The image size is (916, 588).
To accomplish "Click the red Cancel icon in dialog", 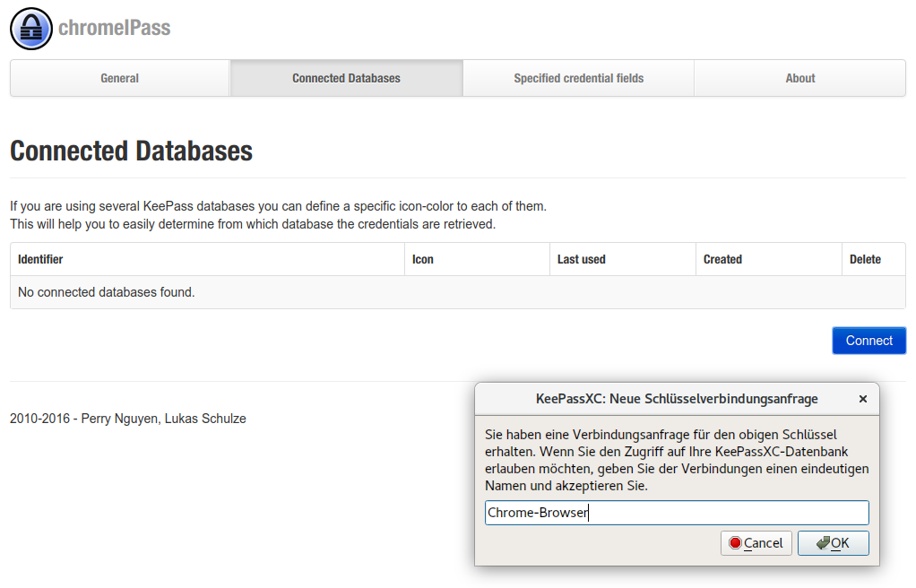I will click(736, 543).
